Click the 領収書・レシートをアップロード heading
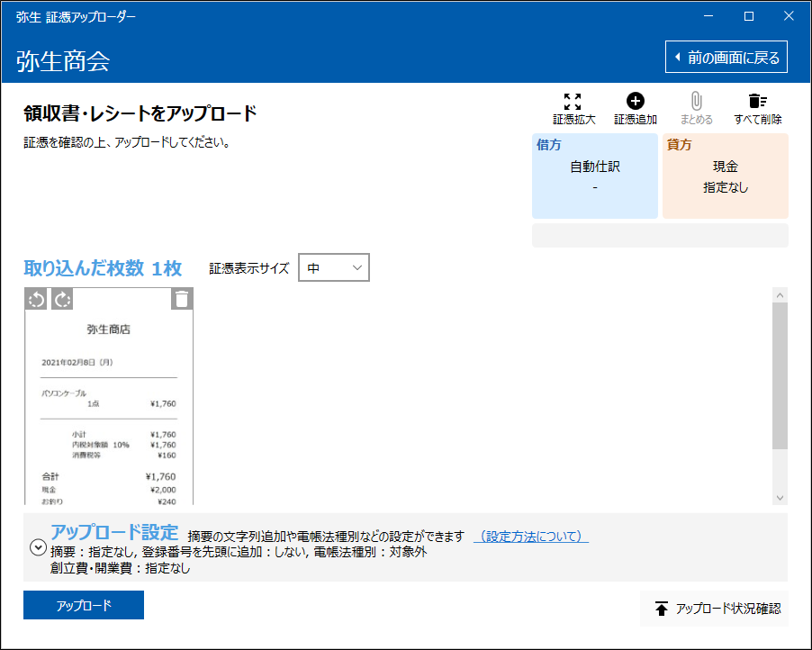This screenshot has width=812, height=650. coord(140,113)
